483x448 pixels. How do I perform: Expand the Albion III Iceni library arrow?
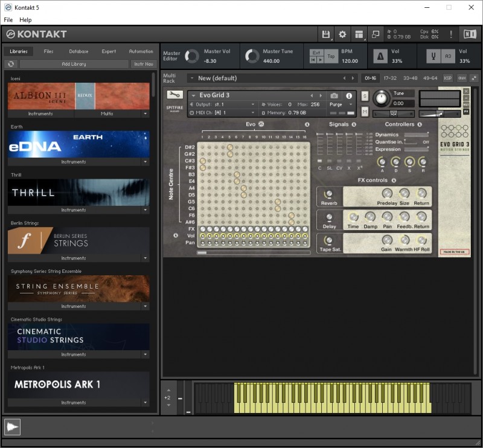146,114
